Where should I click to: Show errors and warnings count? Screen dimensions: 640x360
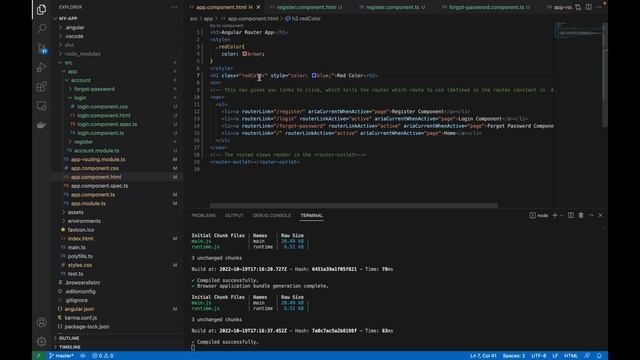pos(103,356)
